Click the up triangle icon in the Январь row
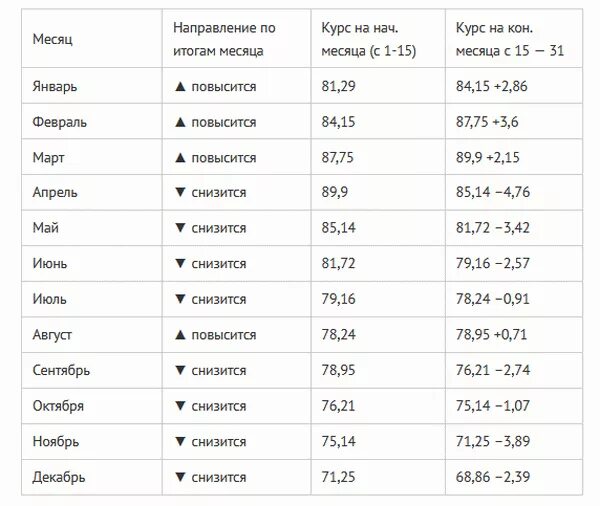This screenshot has width=600, height=506. click(x=180, y=87)
